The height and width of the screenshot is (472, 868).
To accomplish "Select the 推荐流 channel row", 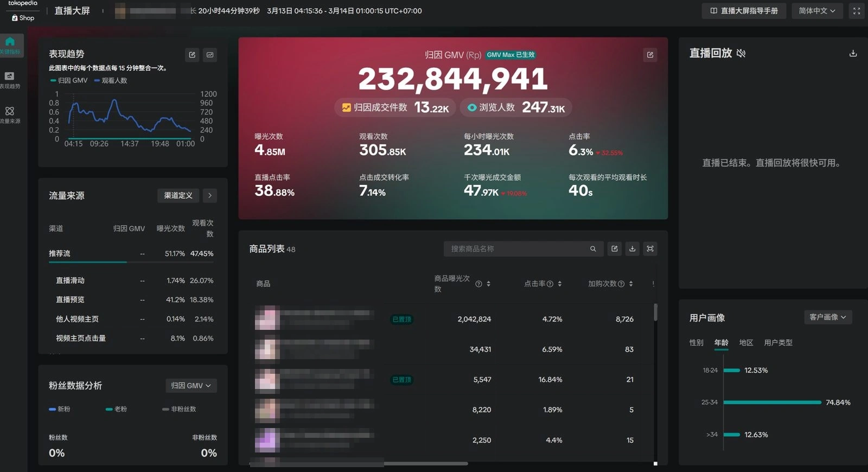I will tap(131, 254).
